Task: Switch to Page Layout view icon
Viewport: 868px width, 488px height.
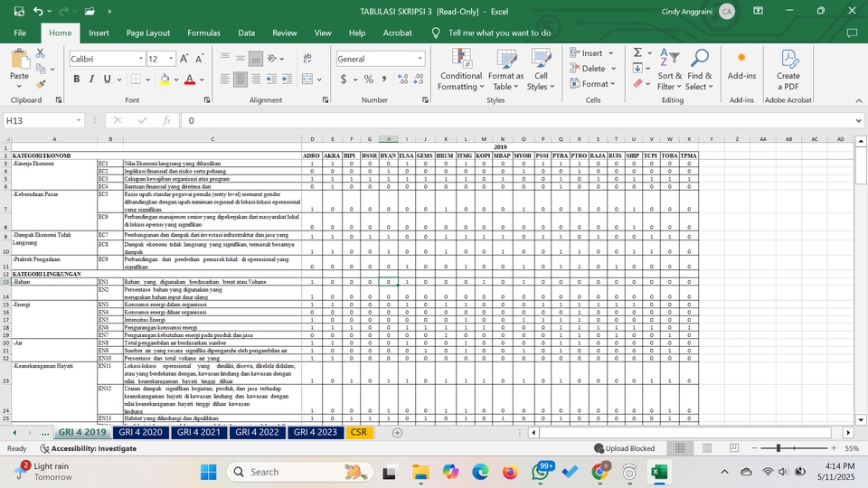Action: (x=707, y=448)
